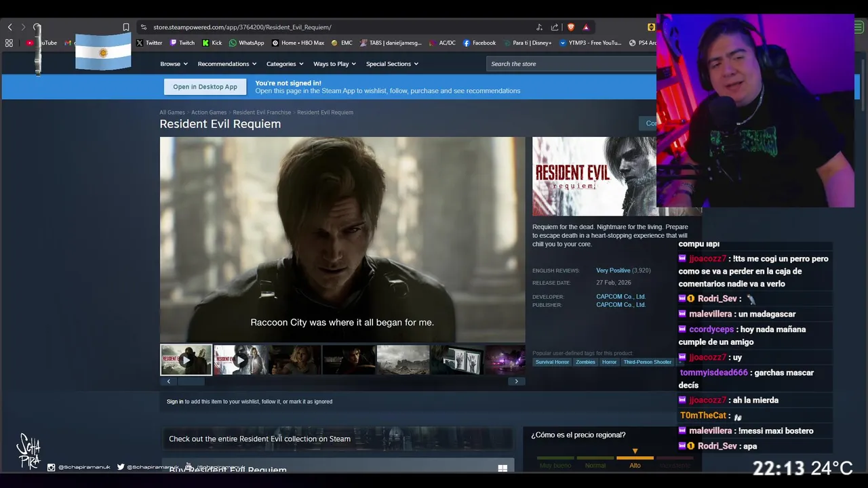Open the Twitter bookmark
Image resolution: width=868 pixels, height=488 pixels.
[x=149, y=43]
